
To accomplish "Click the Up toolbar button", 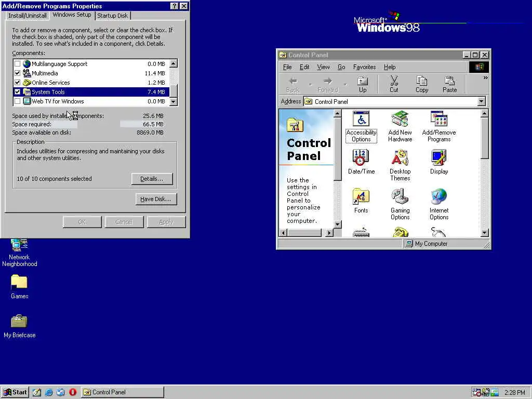I will pyautogui.click(x=363, y=85).
